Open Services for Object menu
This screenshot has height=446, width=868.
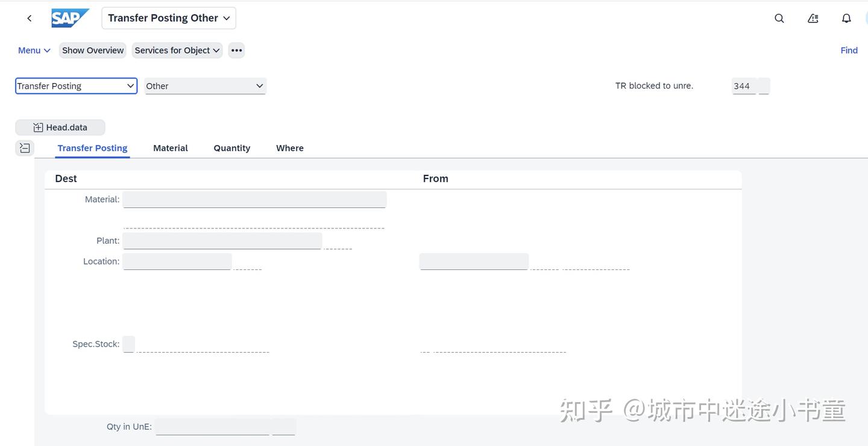(177, 50)
